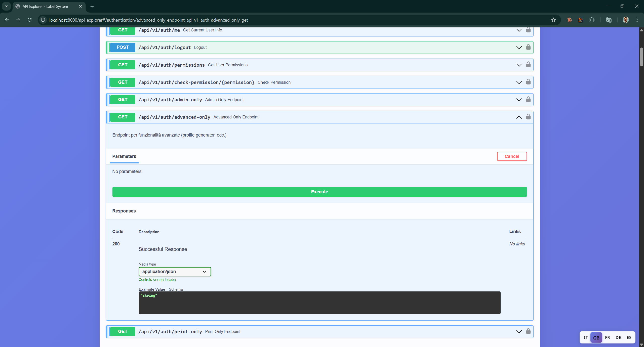Open new tab with plus icon
Viewport: 644px width, 347px height.
[x=92, y=6]
